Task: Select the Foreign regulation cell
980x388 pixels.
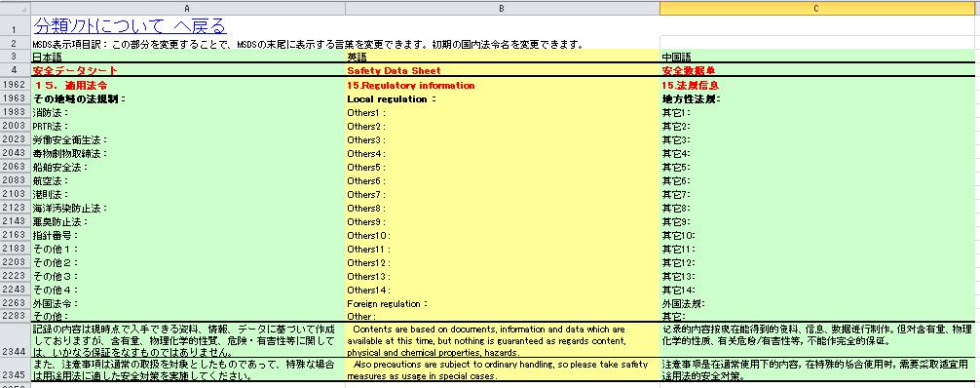Action: [x=502, y=303]
